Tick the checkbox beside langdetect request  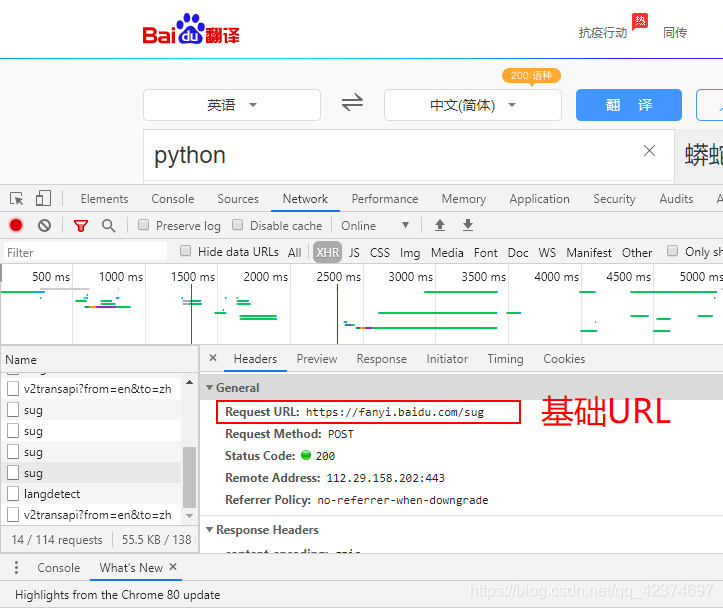click(13, 493)
